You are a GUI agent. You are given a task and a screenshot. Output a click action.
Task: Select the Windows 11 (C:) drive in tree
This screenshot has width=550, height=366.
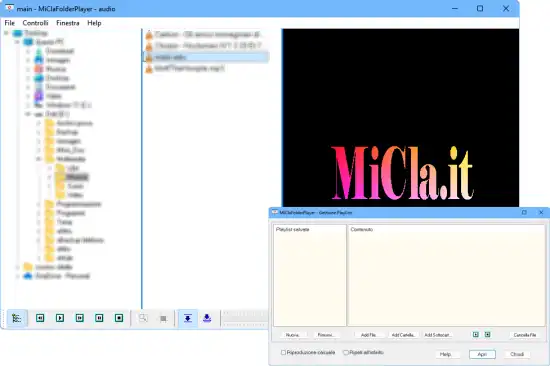(69, 105)
